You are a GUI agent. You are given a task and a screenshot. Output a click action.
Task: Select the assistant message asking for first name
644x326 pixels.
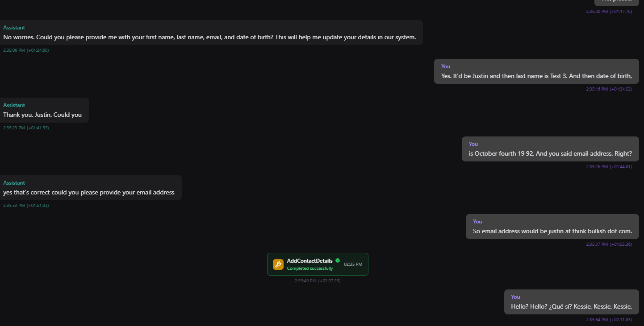(211, 33)
